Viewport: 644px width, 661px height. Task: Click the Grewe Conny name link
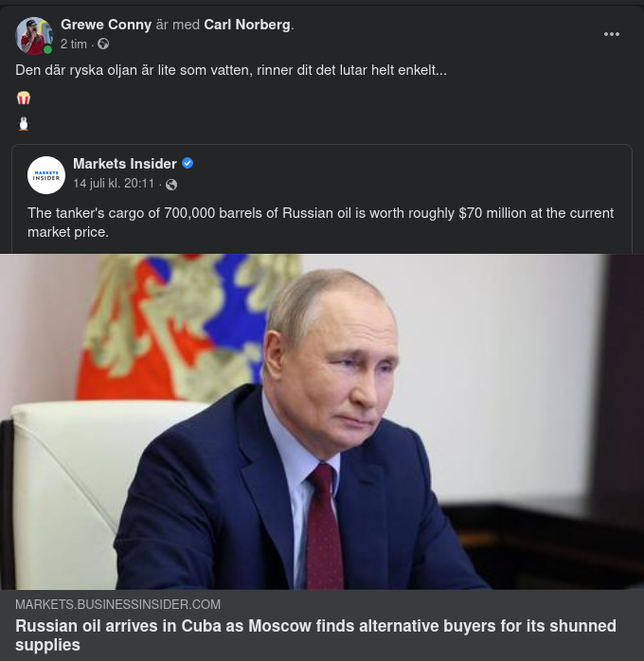[x=106, y=25]
